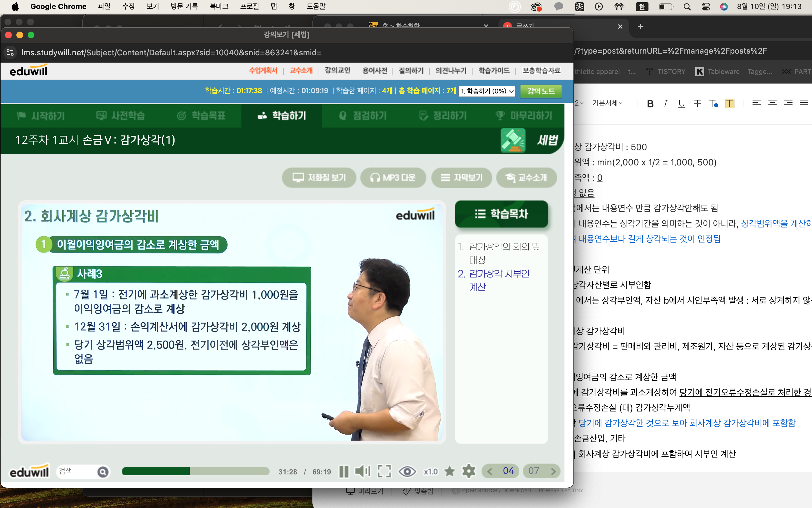This screenshot has height=508, width=812.
Task: Align text right in editor
Action: point(788,104)
